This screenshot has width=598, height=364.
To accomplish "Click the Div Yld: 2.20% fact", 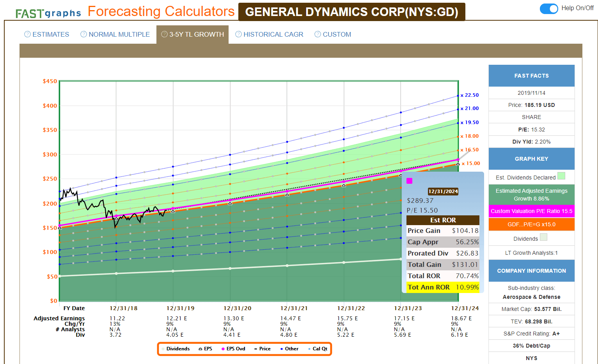I will coord(531,142).
